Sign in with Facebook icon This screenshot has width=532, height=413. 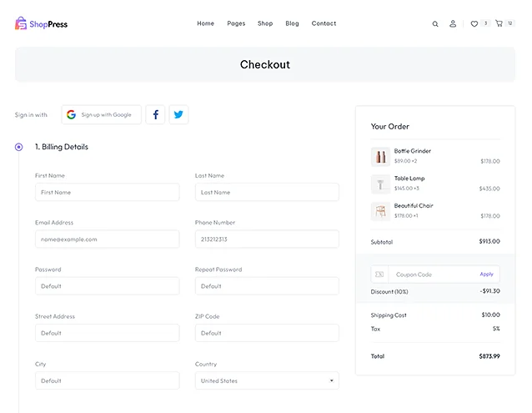155,114
